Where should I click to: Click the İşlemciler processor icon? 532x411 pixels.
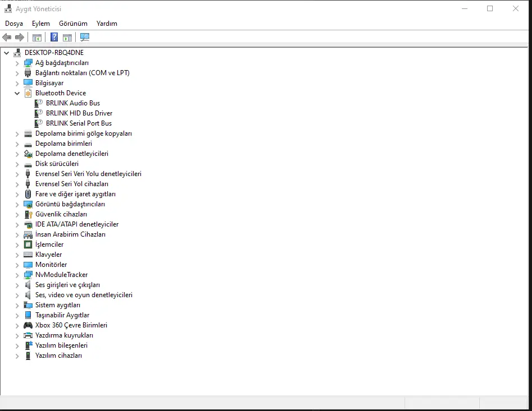(28, 244)
